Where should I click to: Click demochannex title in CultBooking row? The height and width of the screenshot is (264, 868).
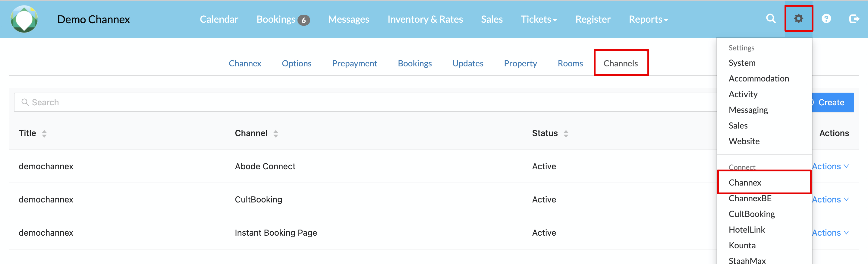coord(46,200)
